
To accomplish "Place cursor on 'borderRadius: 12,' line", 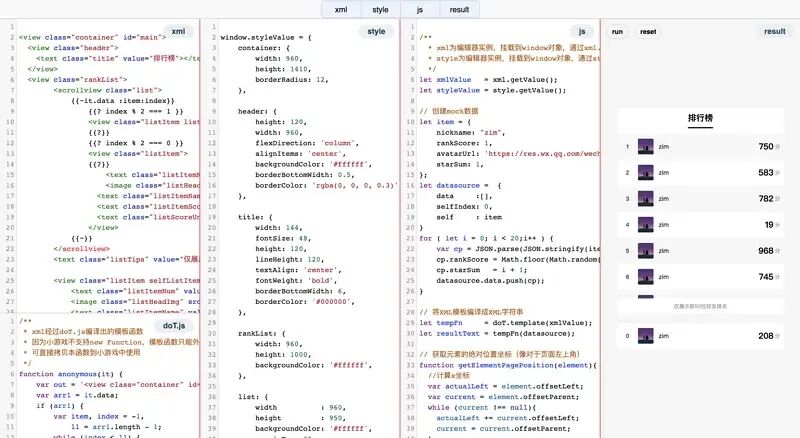I will click(x=291, y=80).
